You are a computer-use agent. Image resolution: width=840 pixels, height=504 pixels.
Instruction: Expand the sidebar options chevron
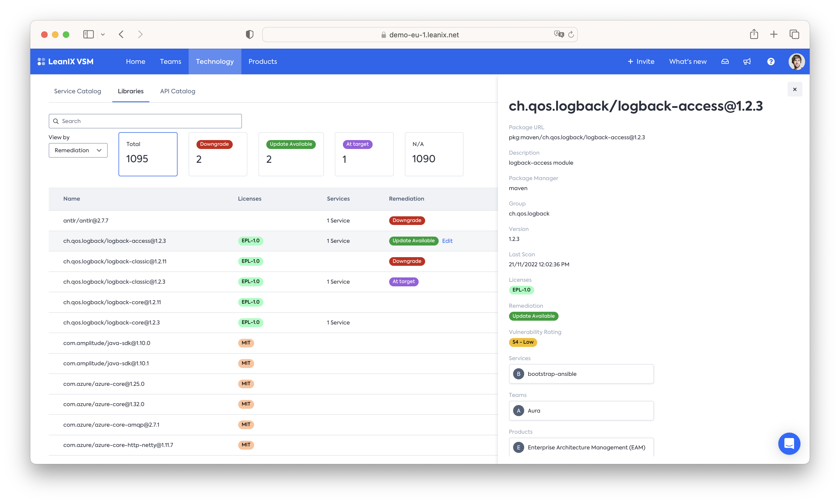coord(103,34)
